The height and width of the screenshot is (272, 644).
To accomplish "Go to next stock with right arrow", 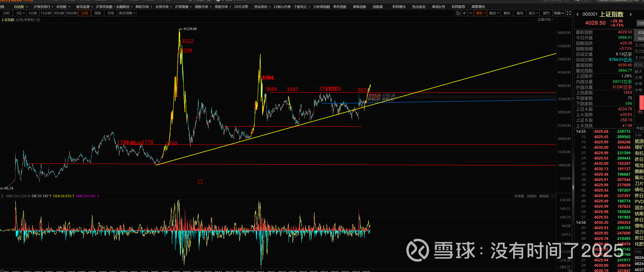I will (631, 14).
